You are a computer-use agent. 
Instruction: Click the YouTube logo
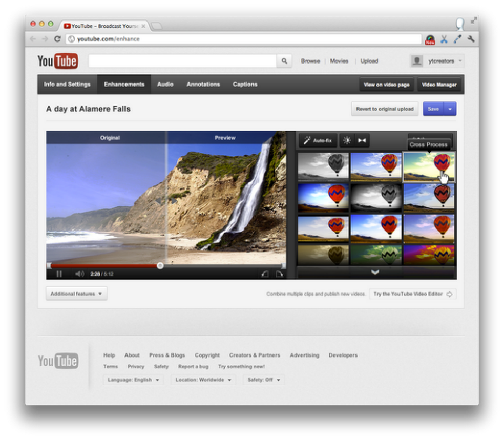click(x=57, y=60)
